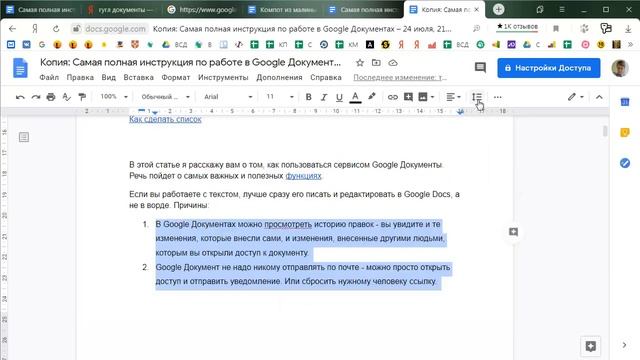Viewport: 640px width, 360px height.
Task: Click the Undo arrow in toolbar
Action: 20,97
